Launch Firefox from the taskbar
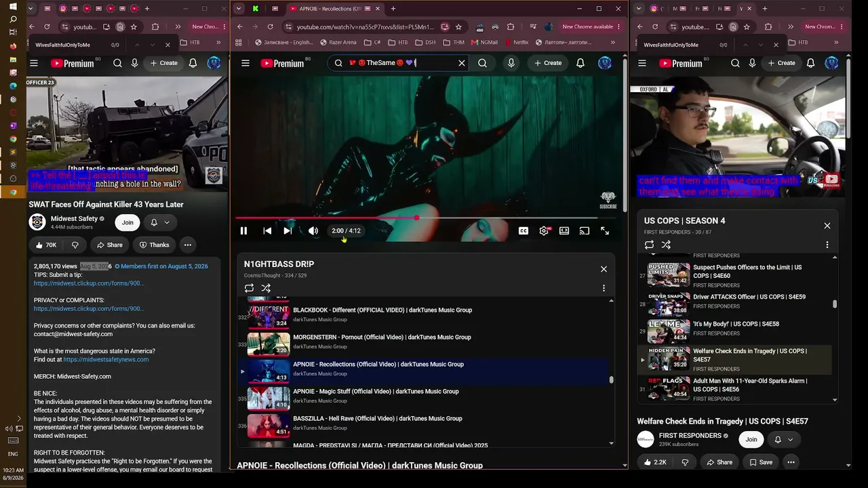 point(13,46)
